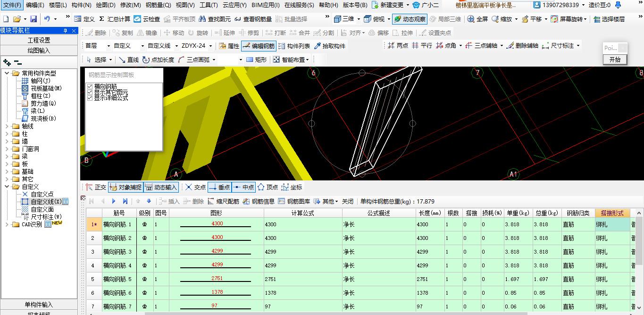This screenshot has width=644, height=315.
Task: Click 全屏 full screen tool
Action: pyautogui.click(x=477, y=19)
